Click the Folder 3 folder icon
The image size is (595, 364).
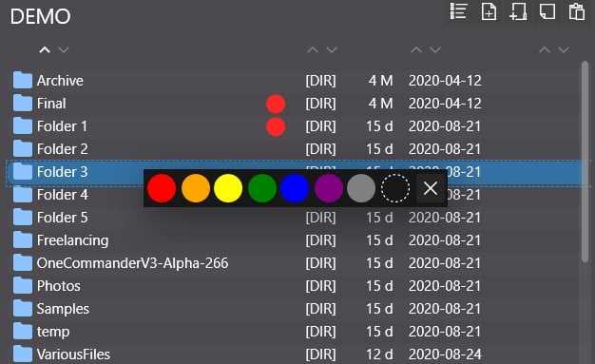[x=23, y=171]
